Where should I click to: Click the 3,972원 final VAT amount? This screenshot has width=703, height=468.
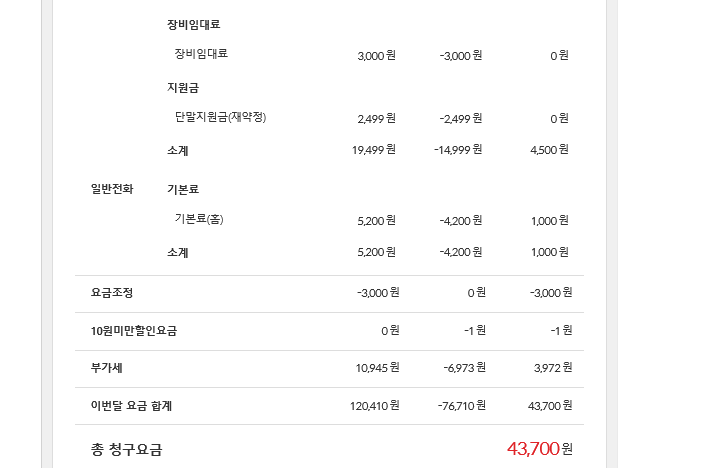point(553,368)
